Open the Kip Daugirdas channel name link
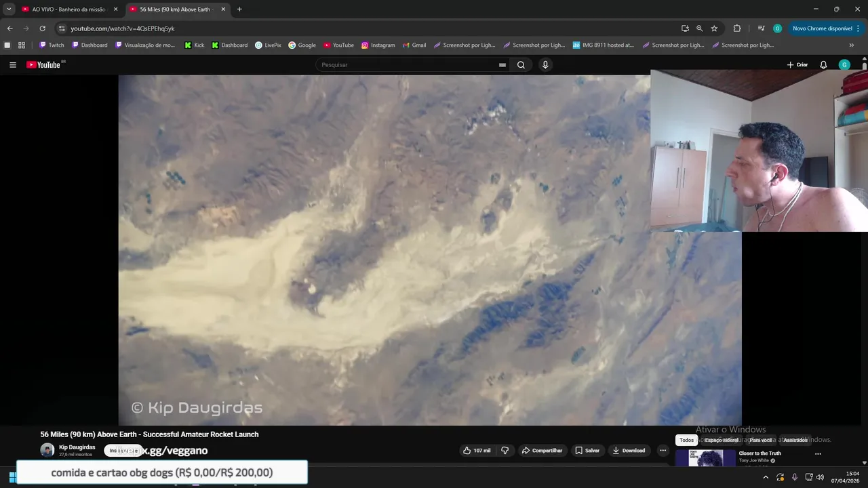Image resolution: width=868 pixels, height=488 pixels. click(77, 447)
